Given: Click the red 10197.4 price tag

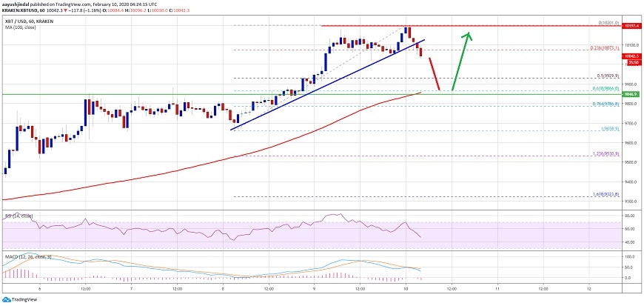Looking at the screenshot, I should coord(631,25).
